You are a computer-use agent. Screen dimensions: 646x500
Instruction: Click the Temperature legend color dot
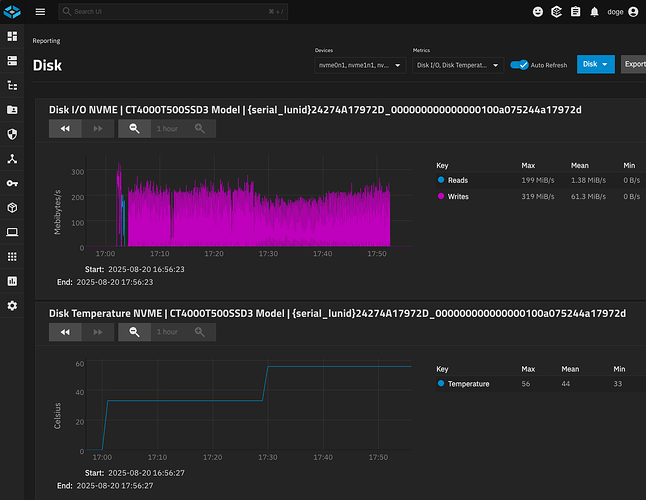pyautogui.click(x=441, y=383)
